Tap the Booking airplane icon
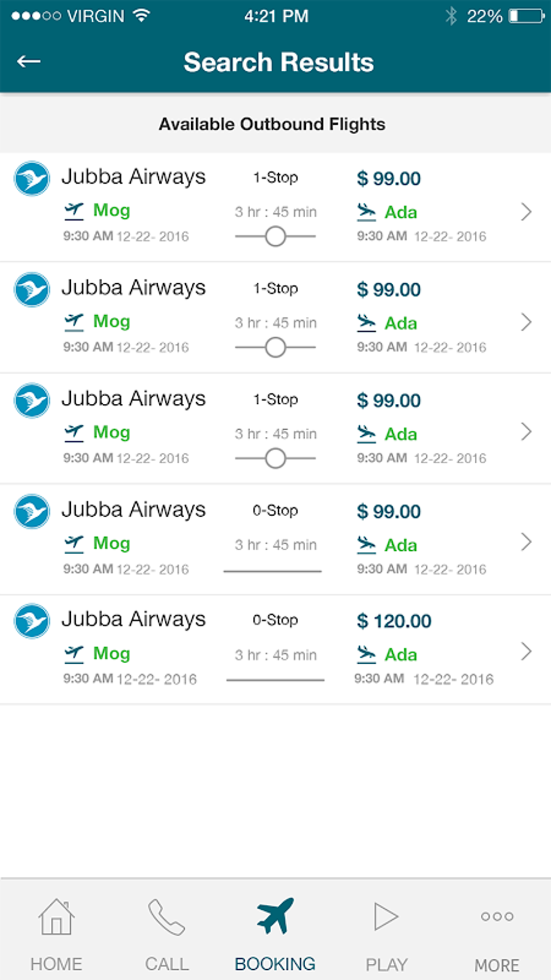Viewport: 551px width, 980px height. (x=275, y=916)
